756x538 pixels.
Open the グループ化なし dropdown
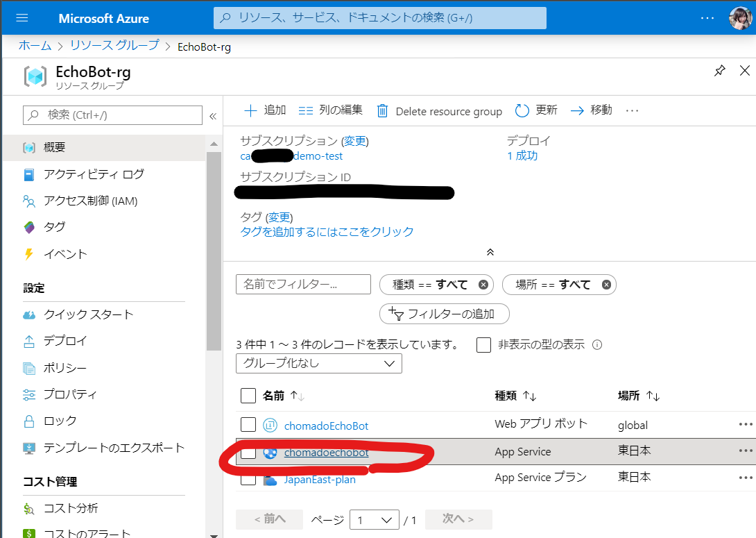coord(318,363)
